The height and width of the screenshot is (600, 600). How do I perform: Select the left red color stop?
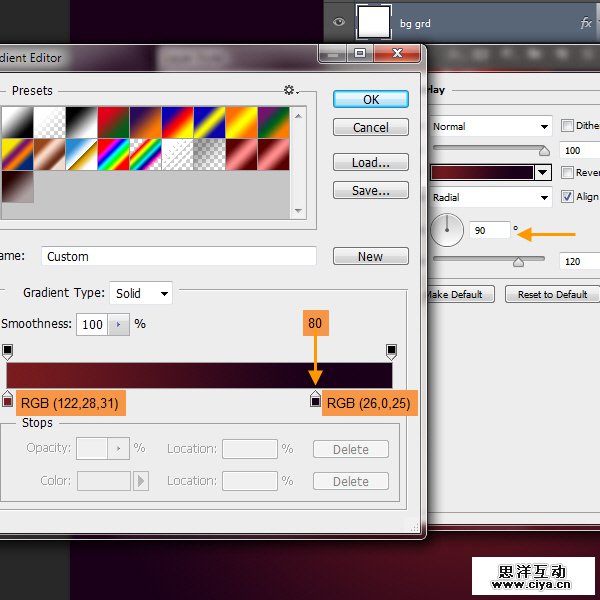coord(8,400)
